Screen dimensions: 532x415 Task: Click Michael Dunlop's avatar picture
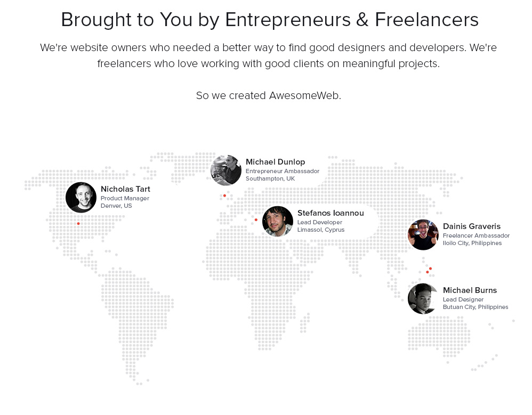pyautogui.click(x=226, y=170)
